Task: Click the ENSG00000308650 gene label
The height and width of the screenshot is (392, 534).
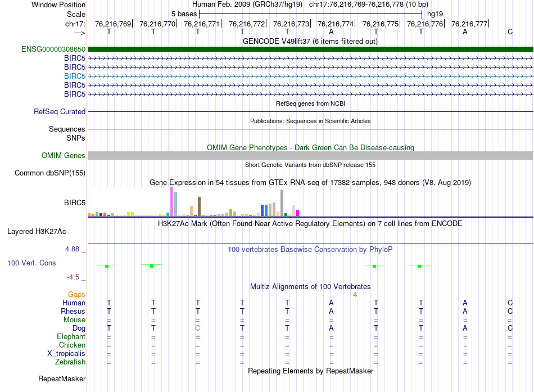Action: pyautogui.click(x=53, y=49)
